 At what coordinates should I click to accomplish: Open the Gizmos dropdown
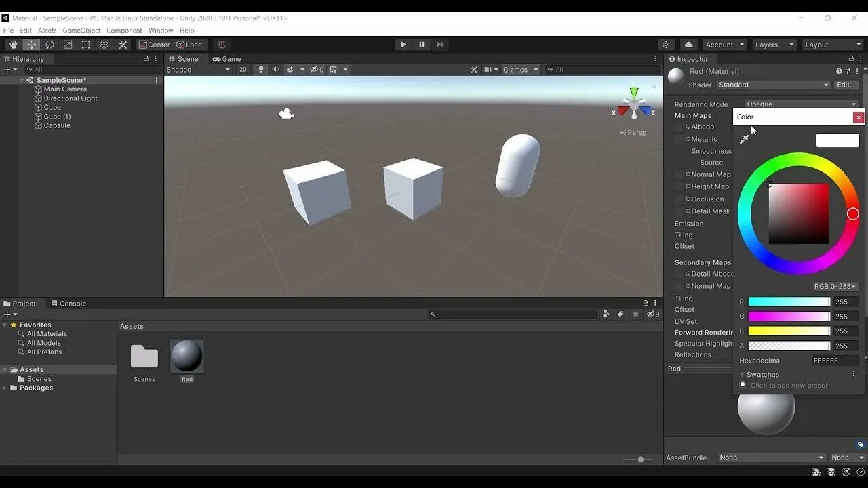520,70
